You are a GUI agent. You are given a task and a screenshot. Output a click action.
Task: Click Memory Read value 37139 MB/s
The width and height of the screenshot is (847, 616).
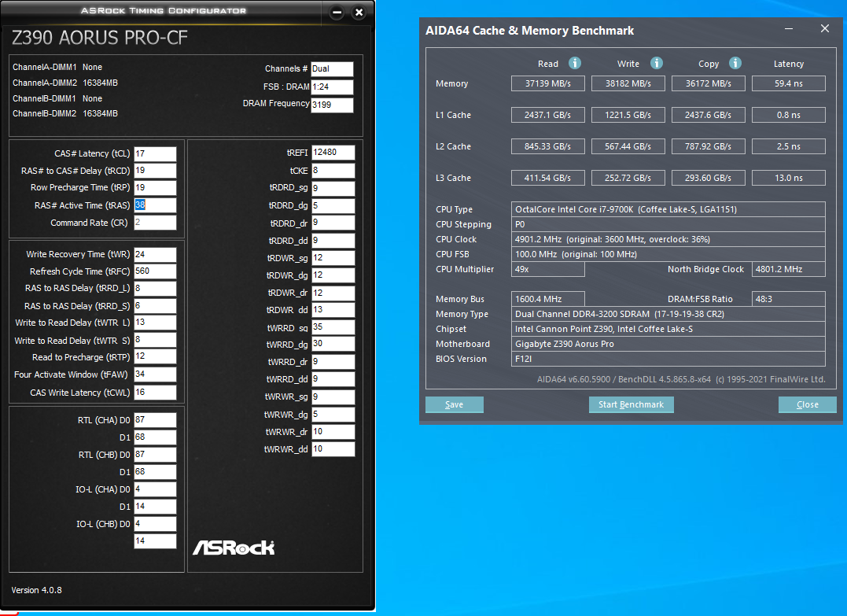[x=547, y=83]
